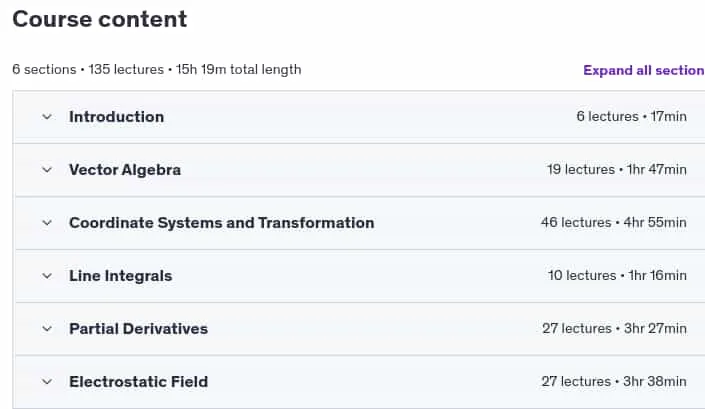Click the 46 lectures 4hr 55min label
705x409 pixels.
pos(613,222)
